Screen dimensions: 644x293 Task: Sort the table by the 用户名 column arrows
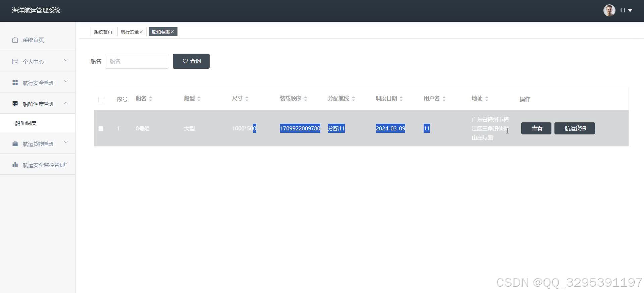[444, 99]
